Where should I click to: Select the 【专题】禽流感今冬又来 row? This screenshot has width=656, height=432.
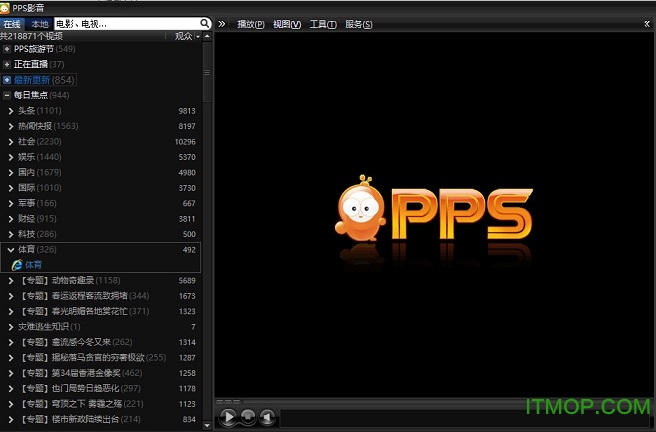[x=100, y=343]
